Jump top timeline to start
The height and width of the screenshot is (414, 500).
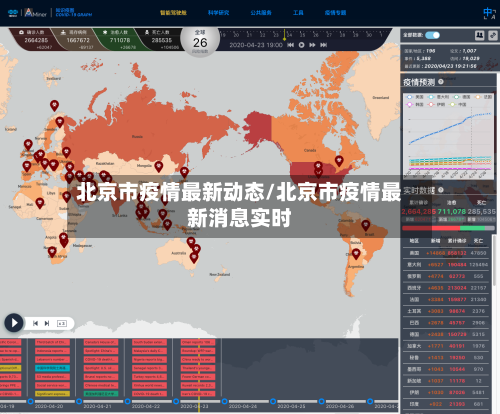(x=290, y=45)
